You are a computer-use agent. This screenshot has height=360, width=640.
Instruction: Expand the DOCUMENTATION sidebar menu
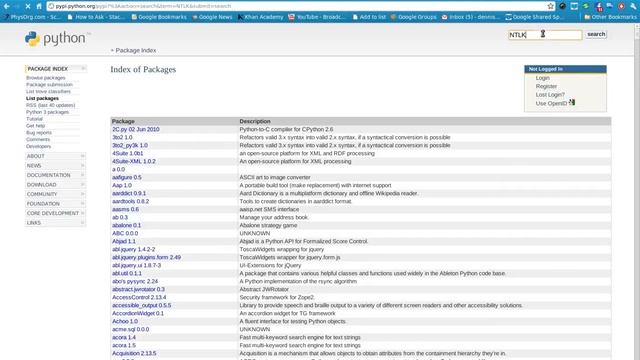click(x=56, y=175)
